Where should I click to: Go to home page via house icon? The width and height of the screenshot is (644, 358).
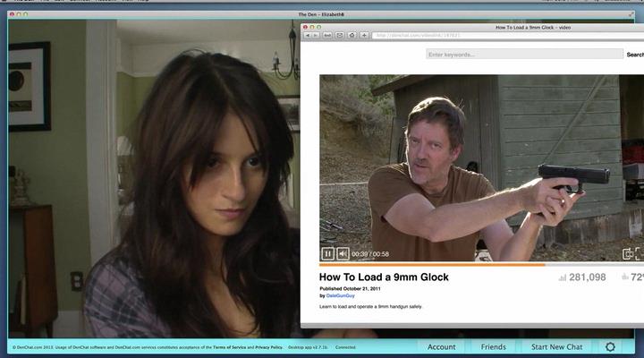pyautogui.click(x=352, y=36)
